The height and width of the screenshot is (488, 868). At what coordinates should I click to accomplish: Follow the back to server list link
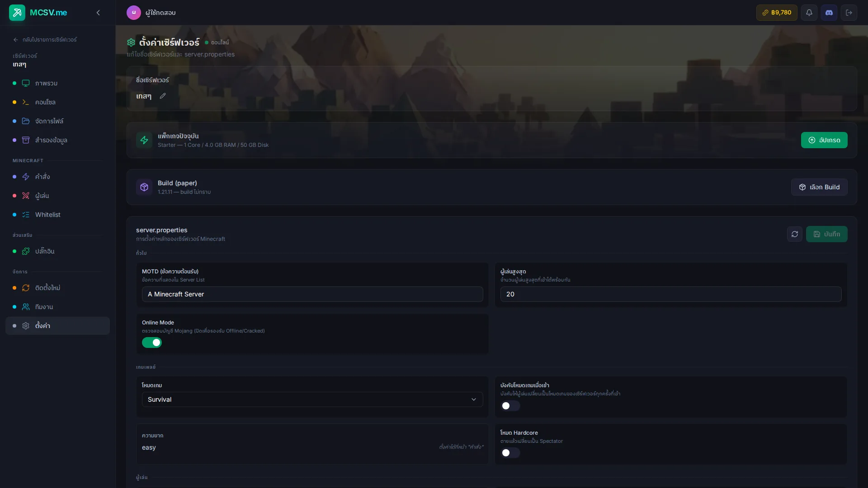[45, 40]
